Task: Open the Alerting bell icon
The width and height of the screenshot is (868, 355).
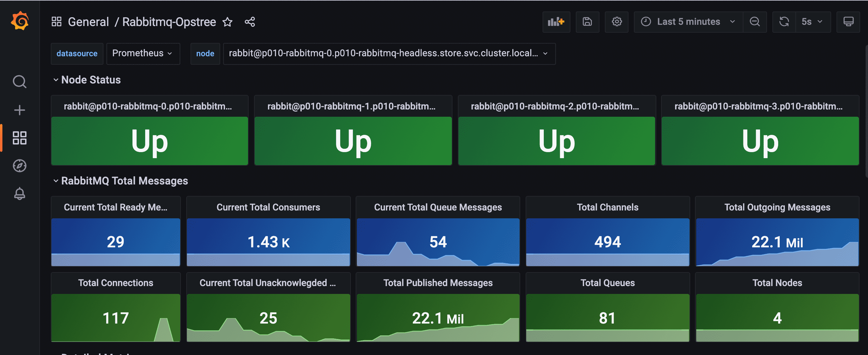Action: 20,194
